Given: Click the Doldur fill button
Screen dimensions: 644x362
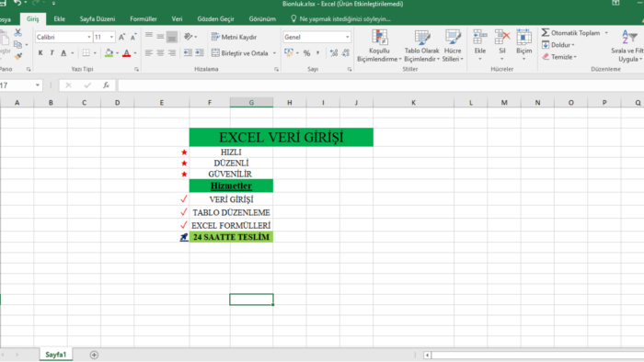Looking at the screenshot, I should tap(558, 45).
